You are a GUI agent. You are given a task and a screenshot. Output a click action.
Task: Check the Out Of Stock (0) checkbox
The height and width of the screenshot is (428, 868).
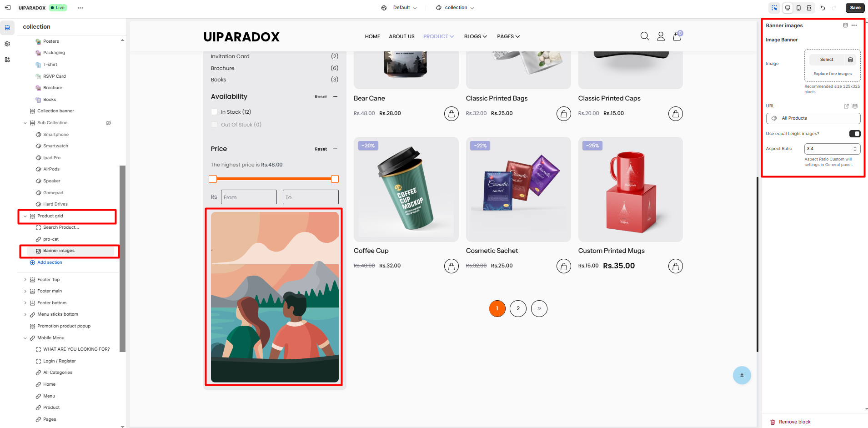click(x=214, y=125)
